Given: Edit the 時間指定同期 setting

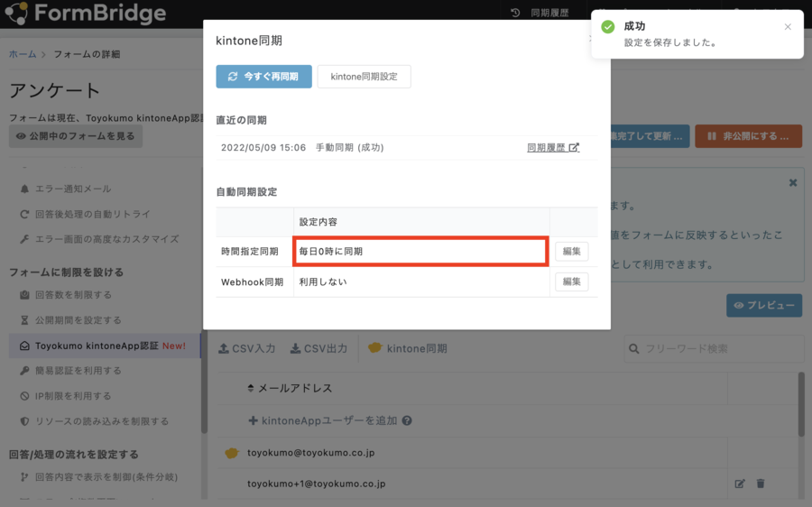Looking at the screenshot, I should (572, 251).
